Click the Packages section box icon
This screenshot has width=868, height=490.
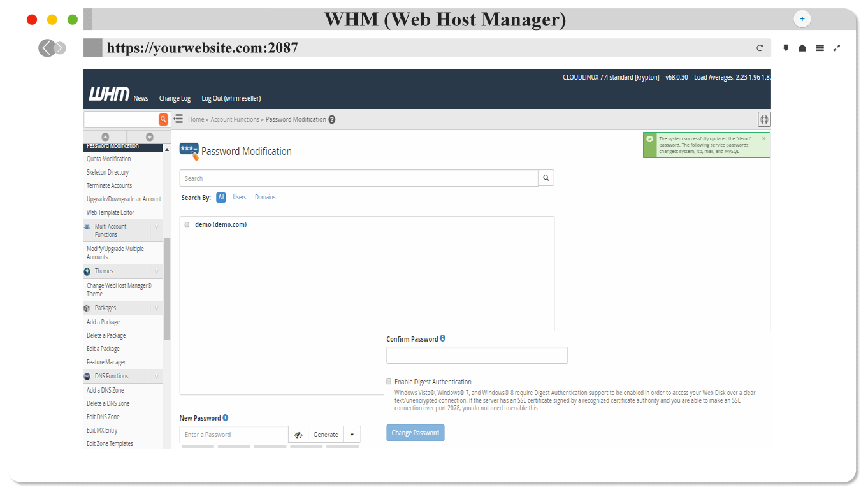click(87, 308)
